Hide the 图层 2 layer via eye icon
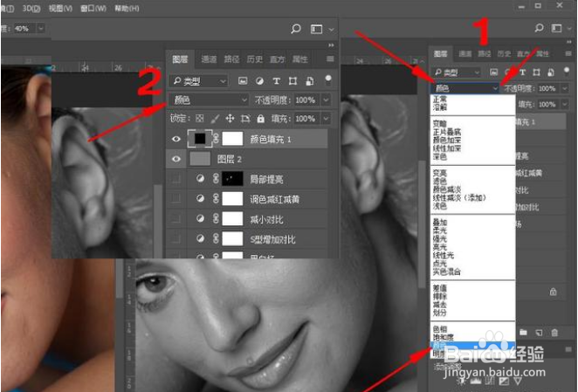The width and height of the screenshot is (578, 392). click(176, 159)
